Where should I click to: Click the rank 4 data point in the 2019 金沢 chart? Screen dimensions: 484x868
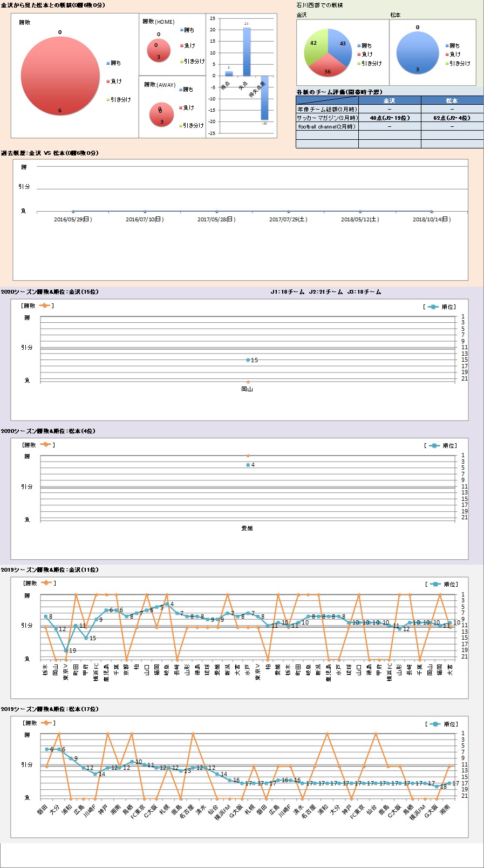click(x=167, y=604)
